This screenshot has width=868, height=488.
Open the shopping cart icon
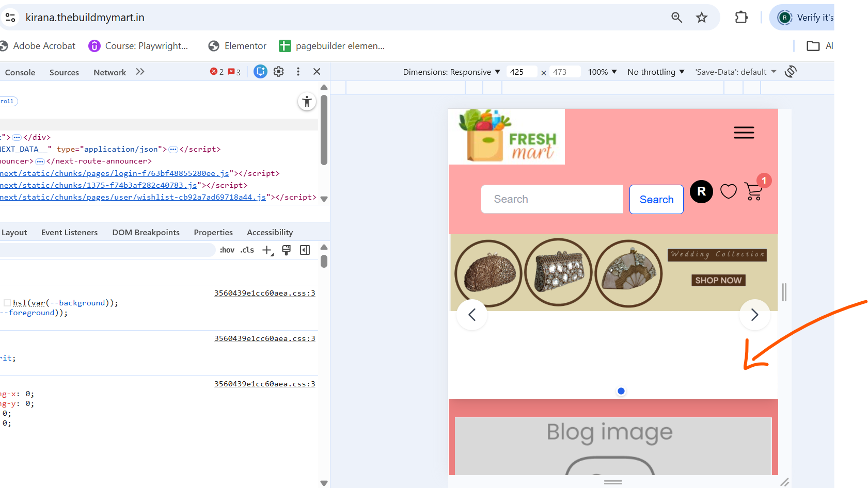(x=753, y=191)
